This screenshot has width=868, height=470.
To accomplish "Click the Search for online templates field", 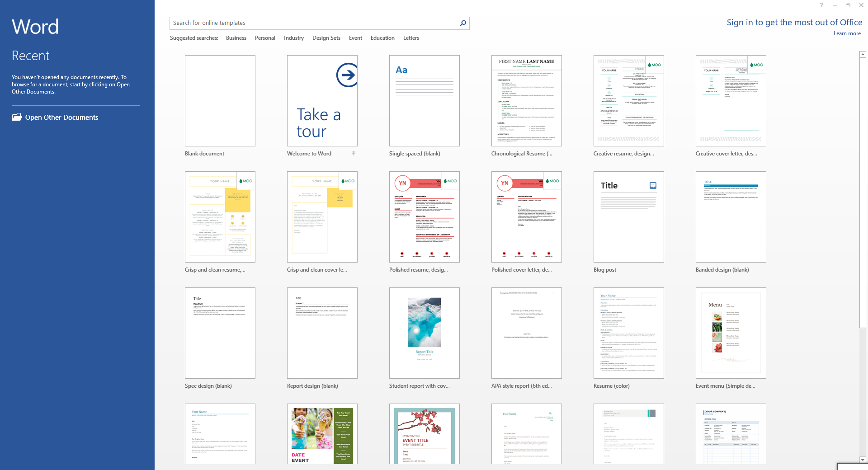I will (x=312, y=23).
